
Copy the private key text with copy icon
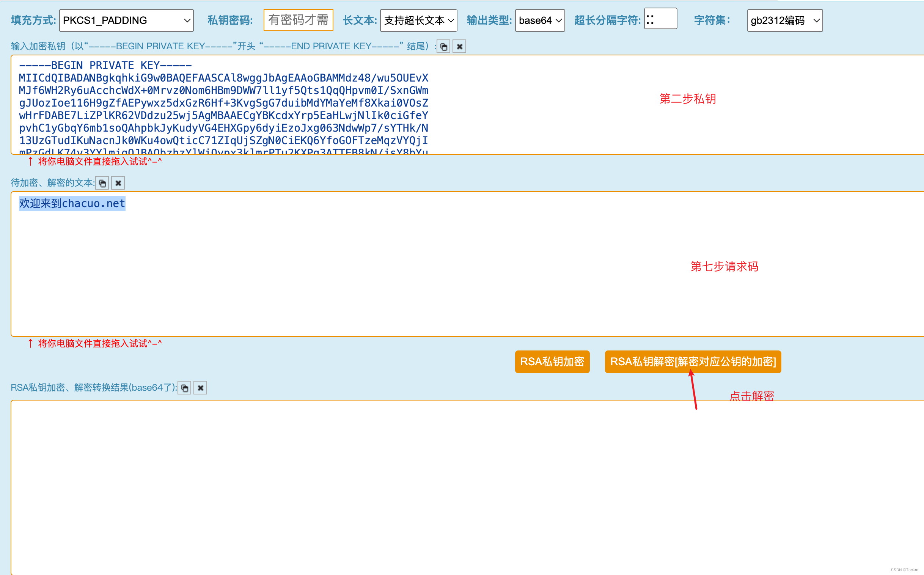pos(443,47)
